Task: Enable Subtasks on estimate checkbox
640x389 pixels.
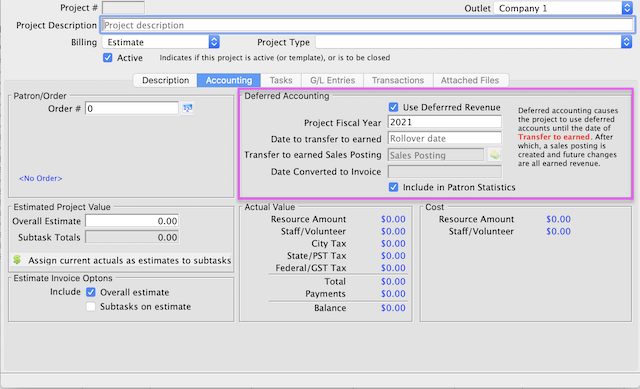Action: click(x=91, y=307)
